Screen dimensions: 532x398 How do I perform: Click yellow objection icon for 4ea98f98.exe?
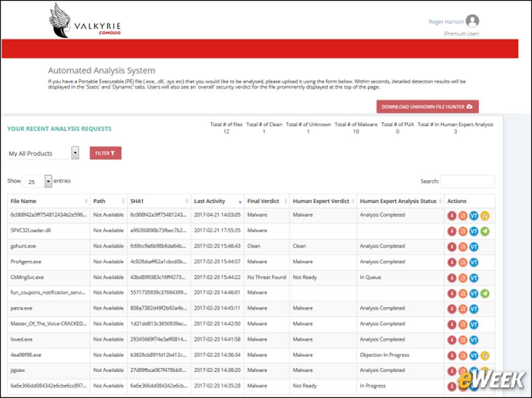[485, 356]
